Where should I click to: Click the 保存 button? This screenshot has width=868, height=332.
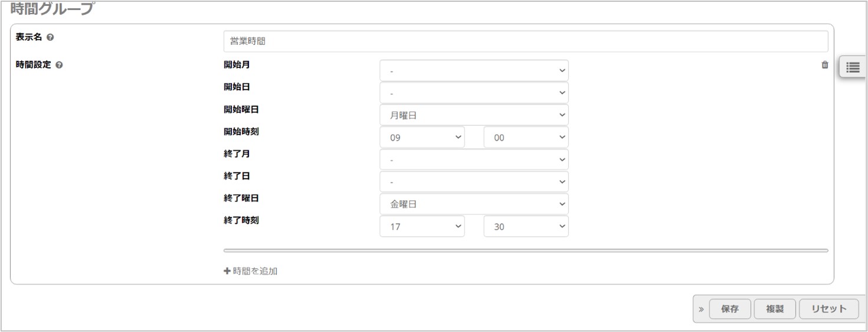(730, 309)
